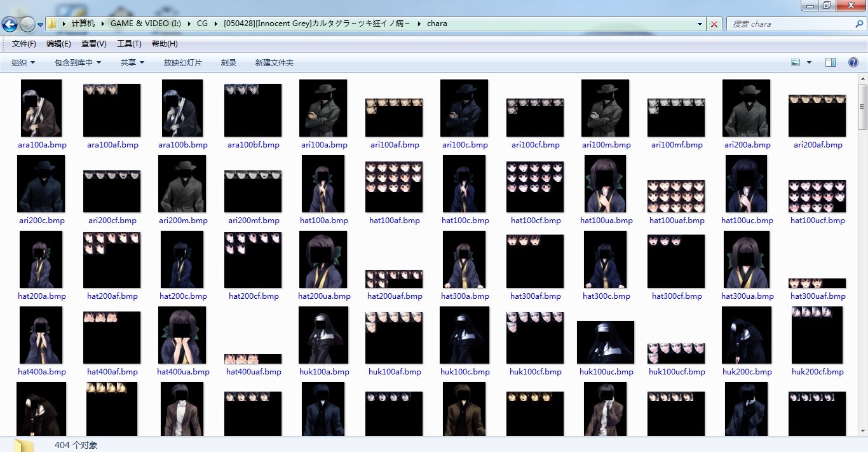Select file hat200ua.bmp
Viewport: 868px width, 452px height.
click(x=323, y=259)
